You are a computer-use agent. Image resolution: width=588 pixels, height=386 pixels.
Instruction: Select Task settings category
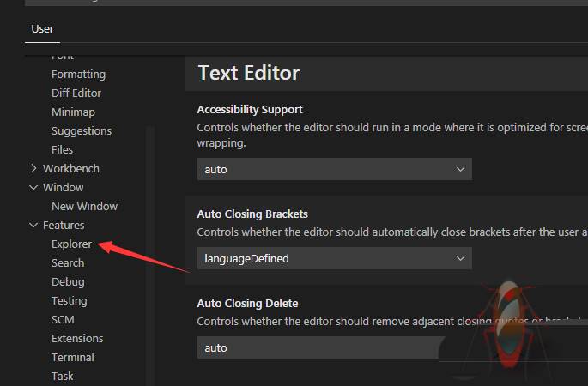[63, 377]
